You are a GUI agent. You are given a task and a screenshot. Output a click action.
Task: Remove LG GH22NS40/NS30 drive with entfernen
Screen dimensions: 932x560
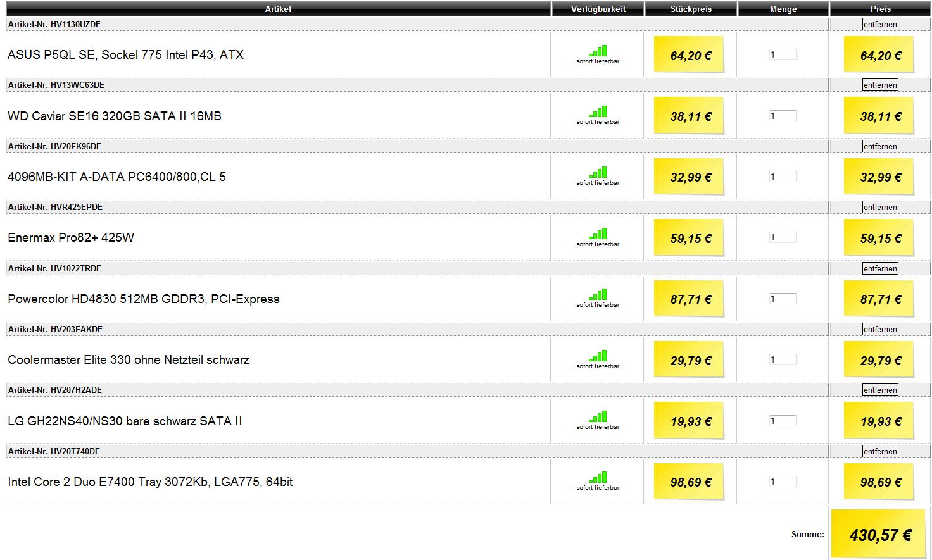point(880,390)
